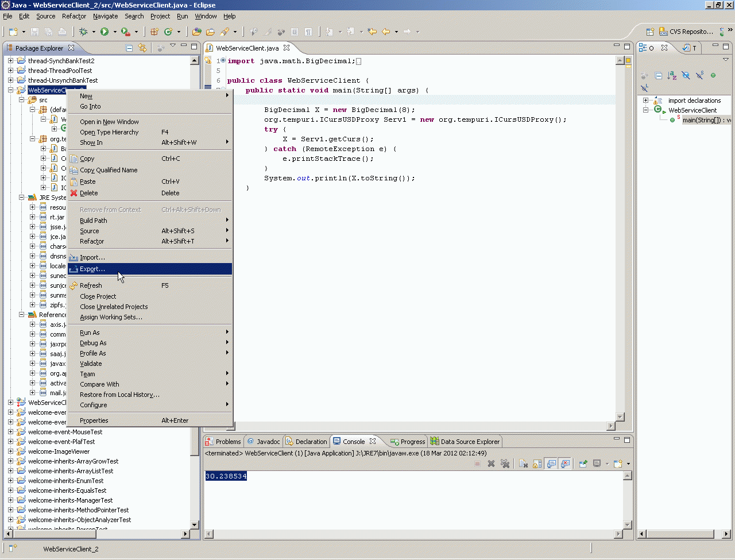Click Collapse All in Package Explorer
The width and height of the screenshot is (735, 560).
pos(129,48)
